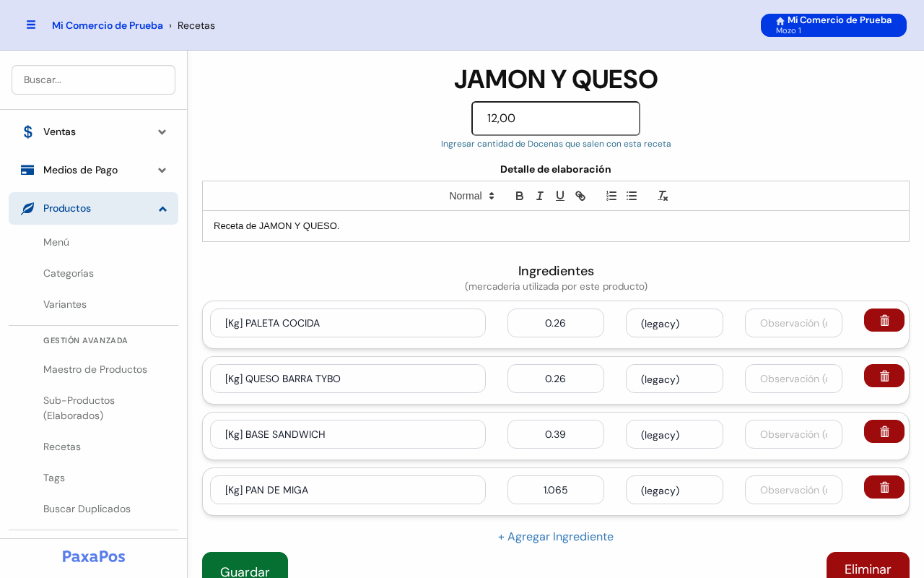Click the Ventas dollar icon
The width and height of the screenshot is (924, 578).
pyautogui.click(x=27, y=131)
